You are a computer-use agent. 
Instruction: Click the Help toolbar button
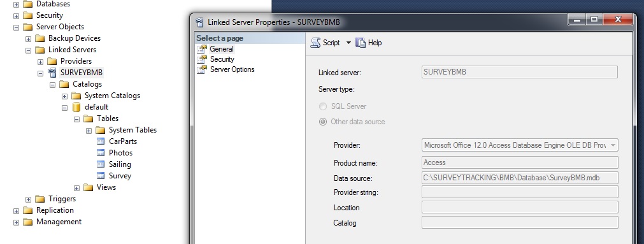[369, 43]
